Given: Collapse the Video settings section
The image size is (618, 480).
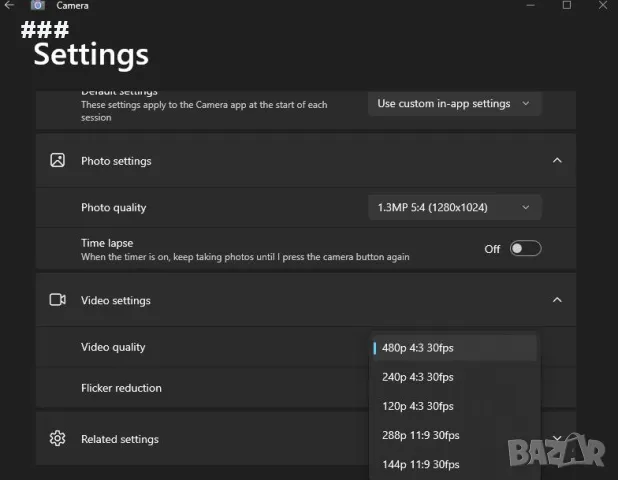Looking at the screenshot, I should pyautogui.click(x=557, y=300).
